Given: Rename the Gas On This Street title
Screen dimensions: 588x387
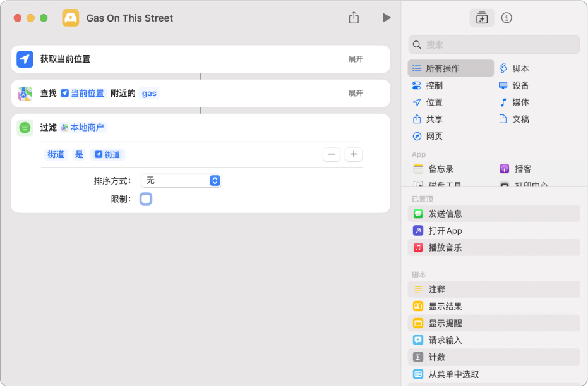Looking at the screenshot, I should [129, 18].
